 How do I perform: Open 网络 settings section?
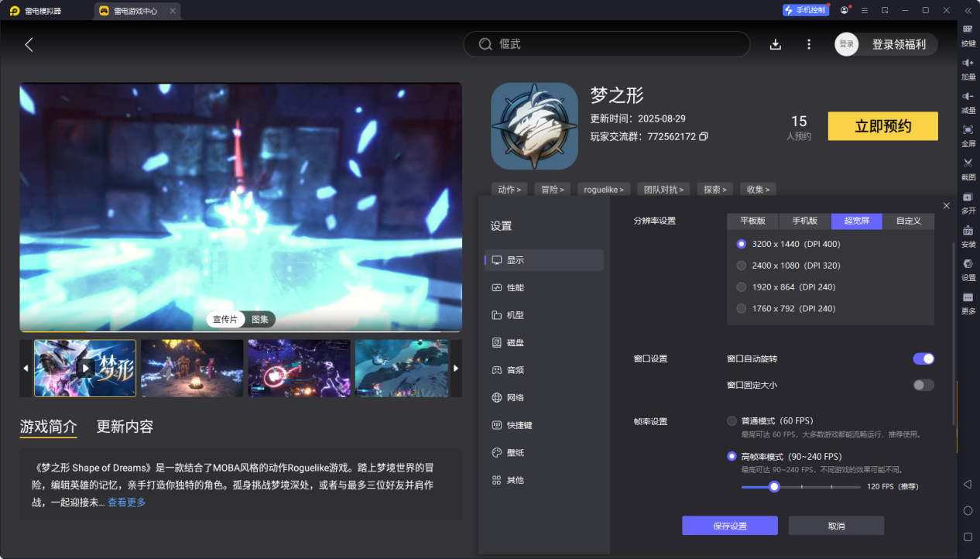544,397
